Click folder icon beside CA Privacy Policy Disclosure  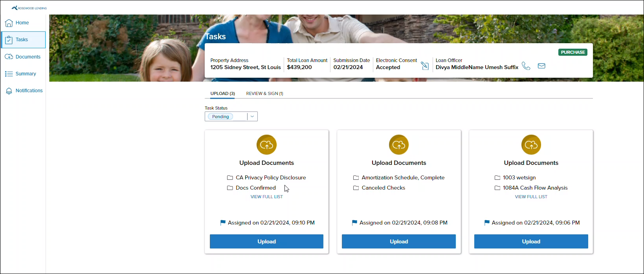tap(230, 178)
